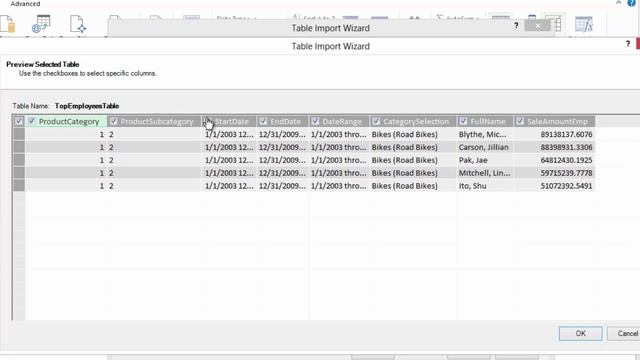
Task: Click the sale amount 51072392.5491 cell
Action: point(554,186)
